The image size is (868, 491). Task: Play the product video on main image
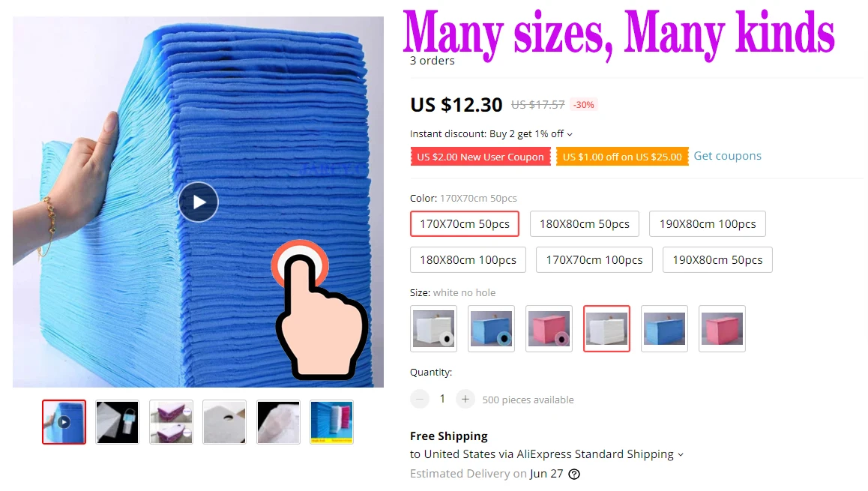198,202
